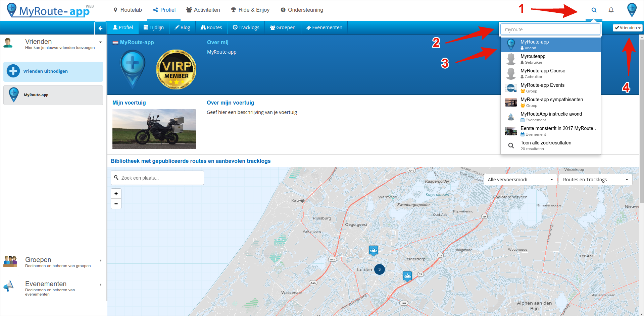Switch to the Evenementen tab
The image size is (644, 316).
[x=324, y=27]
